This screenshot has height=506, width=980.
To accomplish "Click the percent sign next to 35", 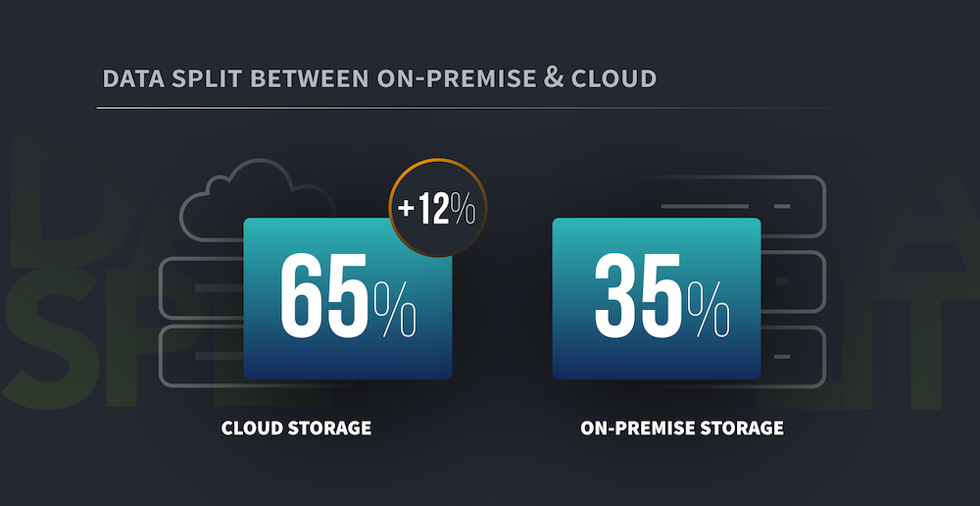I will (709, 310).
